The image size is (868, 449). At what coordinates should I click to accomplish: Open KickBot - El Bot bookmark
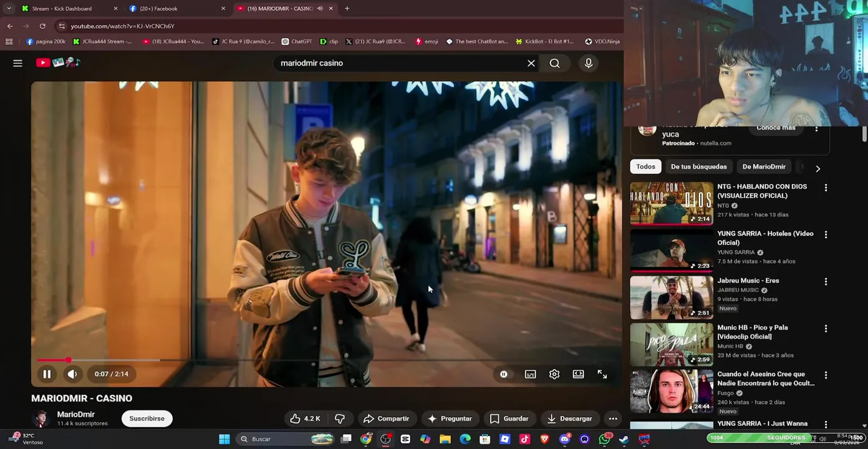pos(544,42)
